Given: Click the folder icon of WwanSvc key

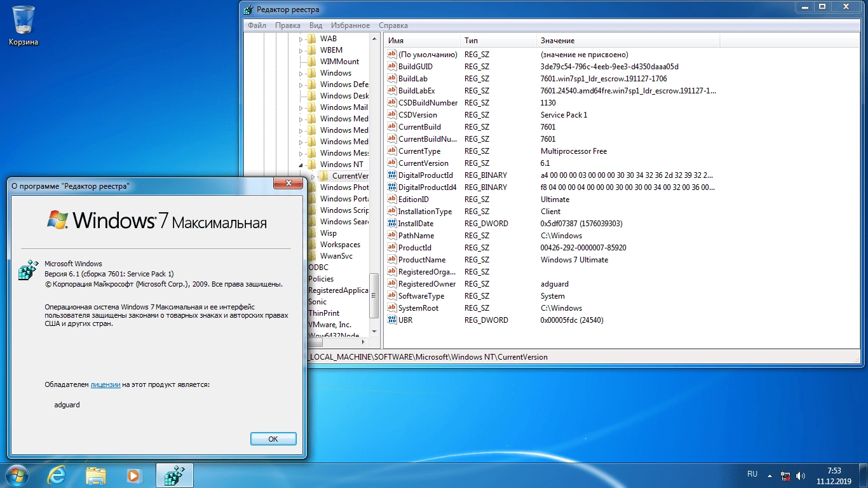Looking at the screenshot, I should 312,256.
